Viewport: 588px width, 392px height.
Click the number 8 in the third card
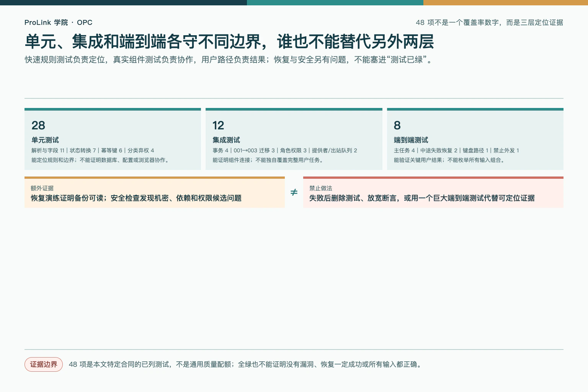click(x=397, y=125)
